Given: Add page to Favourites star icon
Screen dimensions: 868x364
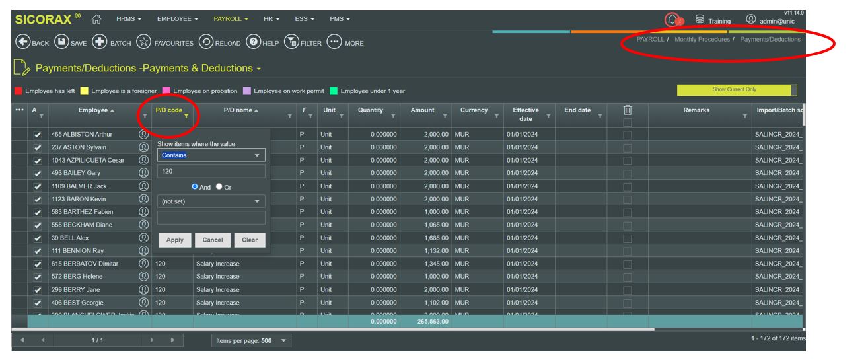Looking at the screenshot, I should (x=143, y=42).
